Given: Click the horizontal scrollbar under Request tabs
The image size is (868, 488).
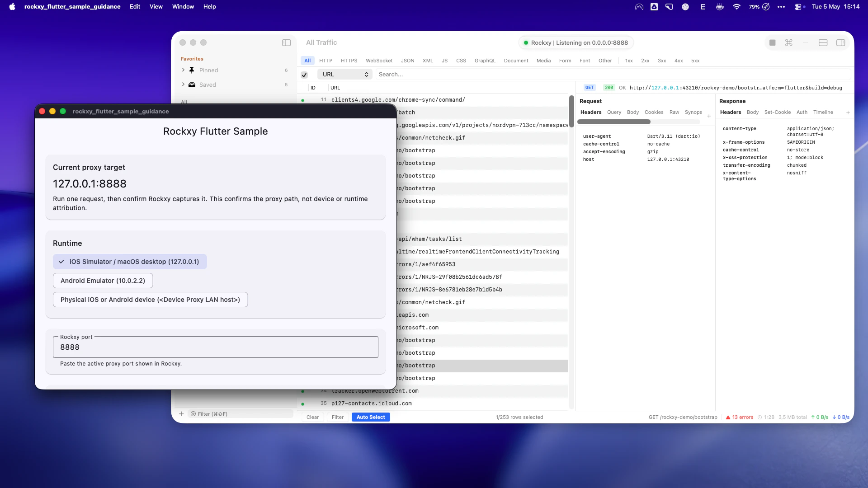Looking at the screenshot, I should pyautogui.click(x=614, y=122).
